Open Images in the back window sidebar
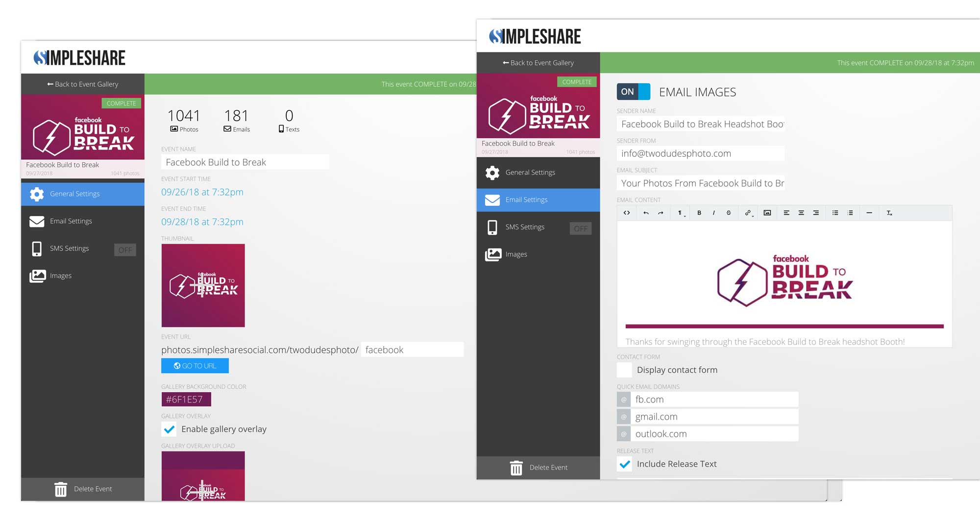The width and height of the screenshot is (980, 523). point(83,275)
